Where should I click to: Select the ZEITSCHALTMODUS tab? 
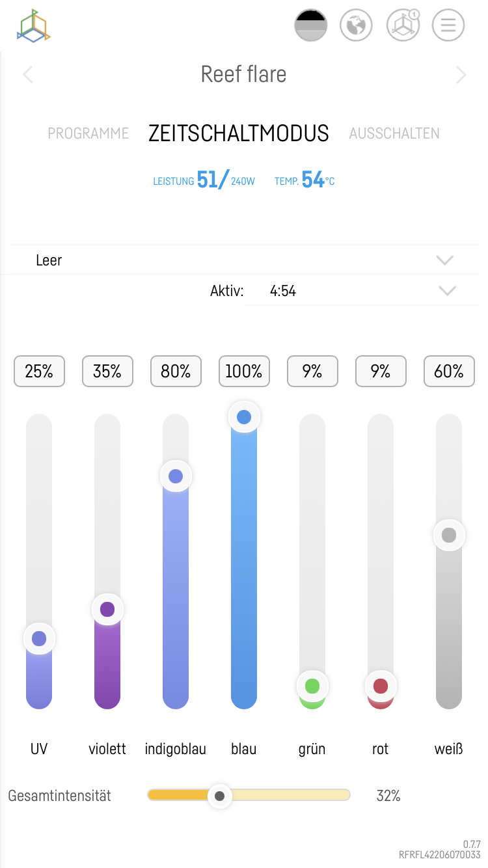[239, 133]
